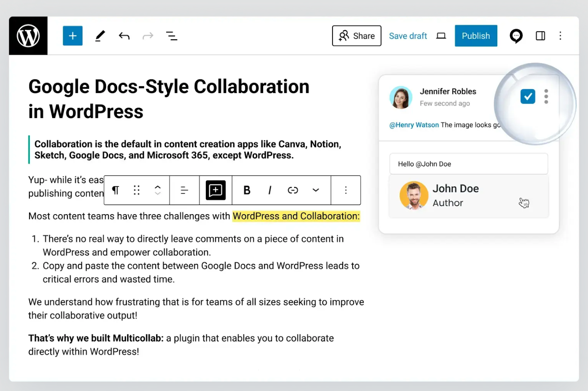Click the WordPress logo icon
Screen dimensions: 588x391
(x=28, y=36)
